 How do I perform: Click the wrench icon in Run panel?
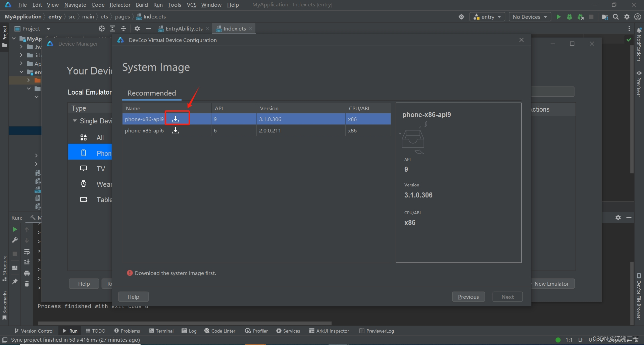tap(15, 240)
